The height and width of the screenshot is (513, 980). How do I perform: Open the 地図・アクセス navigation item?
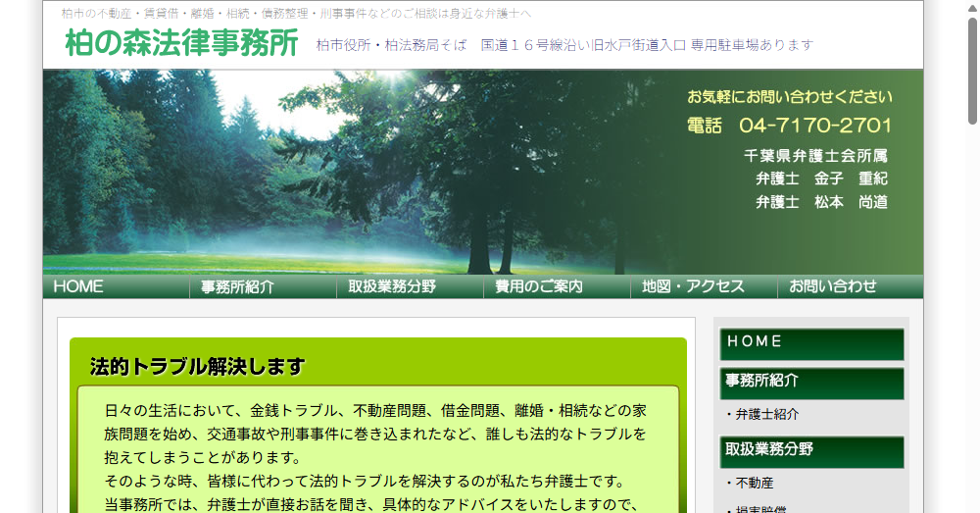click(x=694, y=286)
